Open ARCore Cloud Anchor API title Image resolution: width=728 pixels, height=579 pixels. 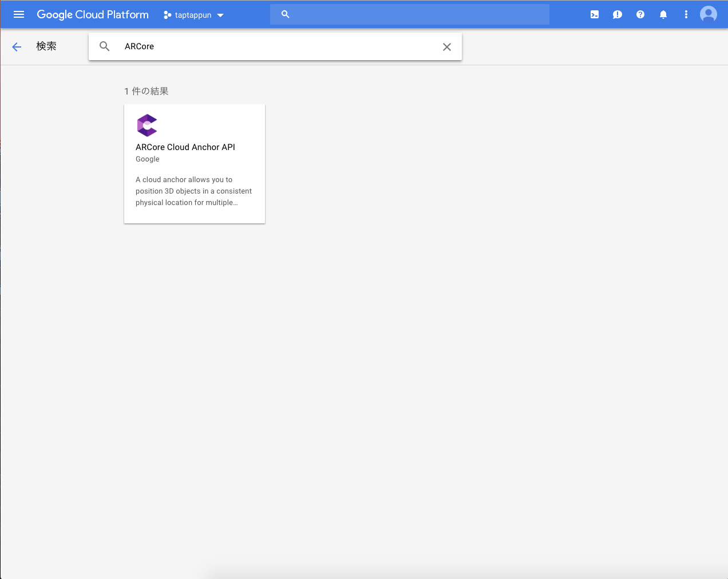coord(185,147)
